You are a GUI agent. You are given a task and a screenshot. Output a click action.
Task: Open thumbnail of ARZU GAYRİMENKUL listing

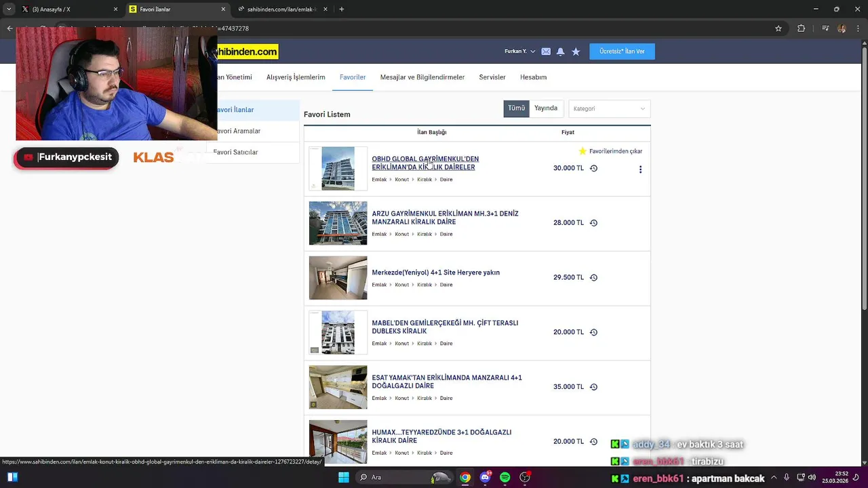point(338,223)
